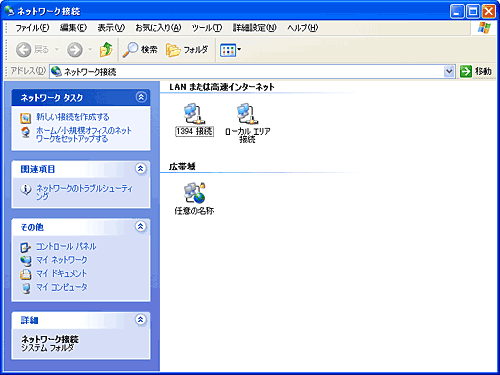Open the コントロール パネル link
Screen dimensions: 500x375
pos(66,246)
